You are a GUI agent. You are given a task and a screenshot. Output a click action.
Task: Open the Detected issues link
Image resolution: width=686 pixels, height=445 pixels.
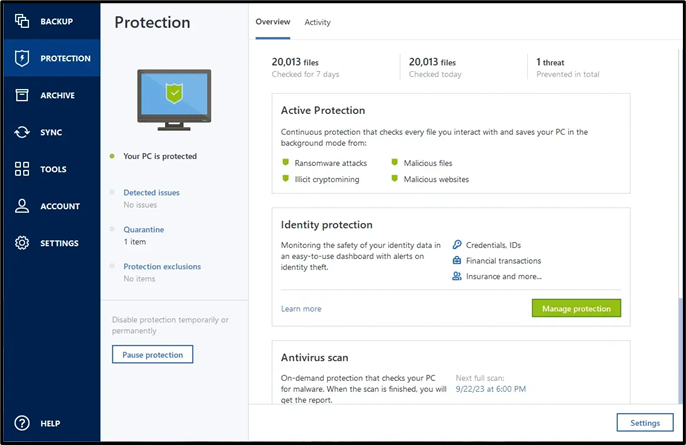coord(151,193)
